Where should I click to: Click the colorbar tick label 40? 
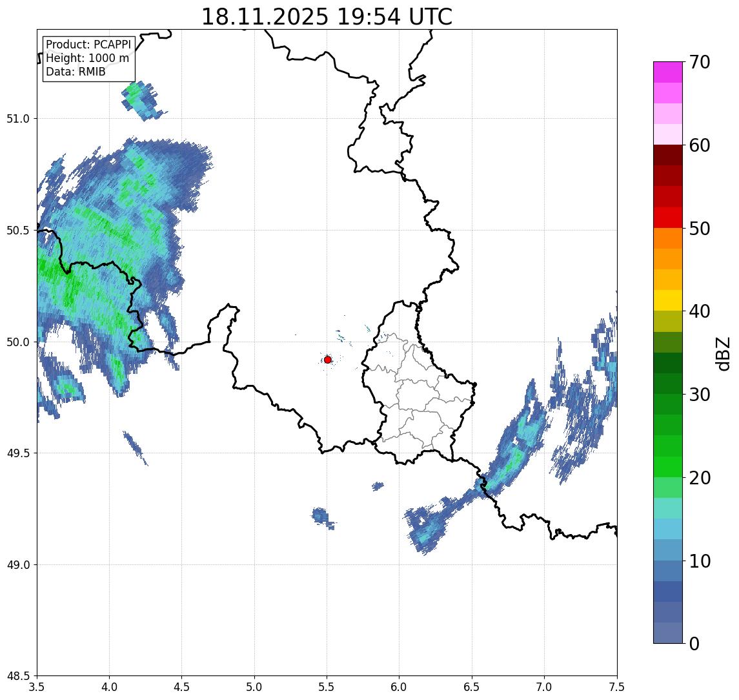(x=699, y=311)
